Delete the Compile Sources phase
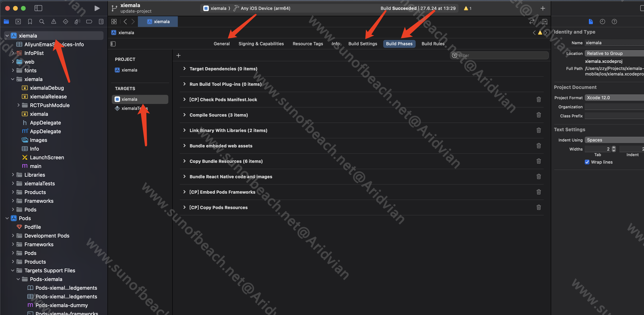644x315 pixels. coord(539,115)
